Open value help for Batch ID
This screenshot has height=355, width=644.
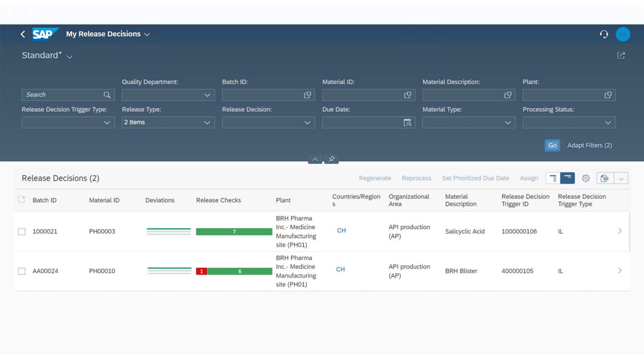point(307,95)
